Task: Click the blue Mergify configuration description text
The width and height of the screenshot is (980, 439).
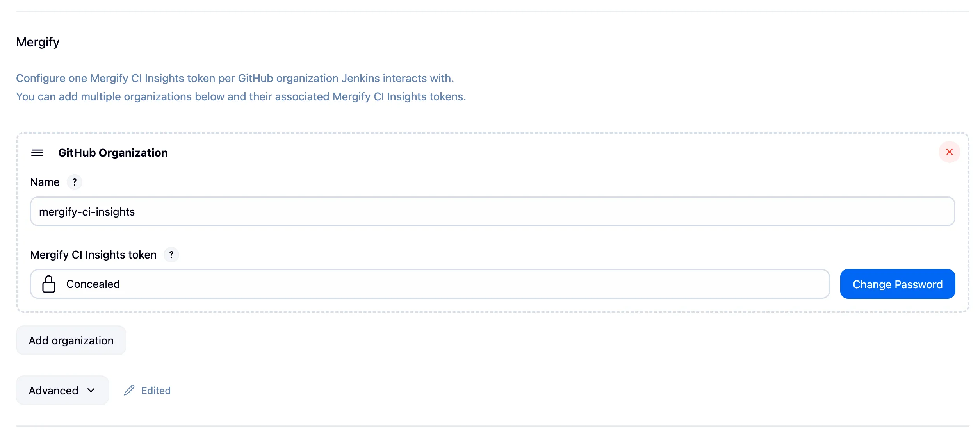Action: tap(235, 78)
